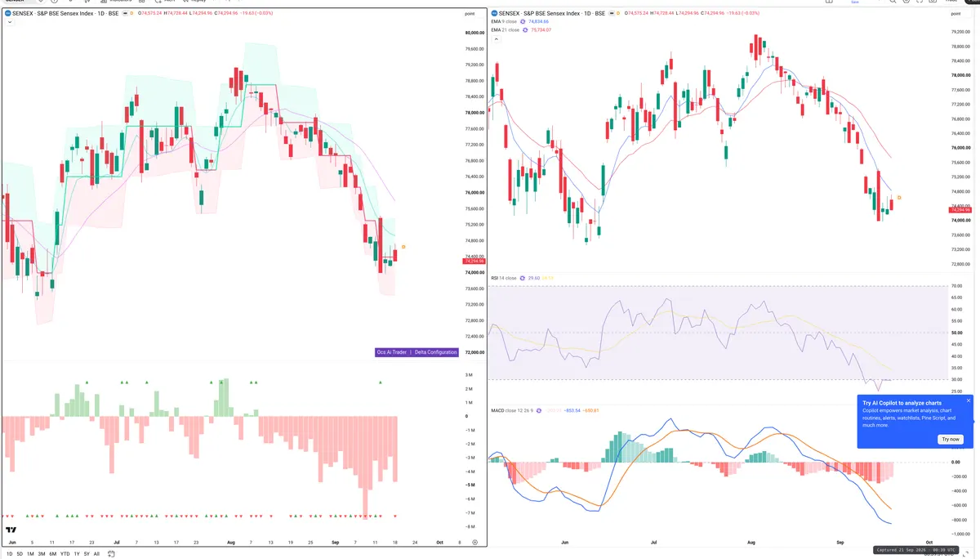Click the right chart SENSEX symbol title

tap(552, 14)
